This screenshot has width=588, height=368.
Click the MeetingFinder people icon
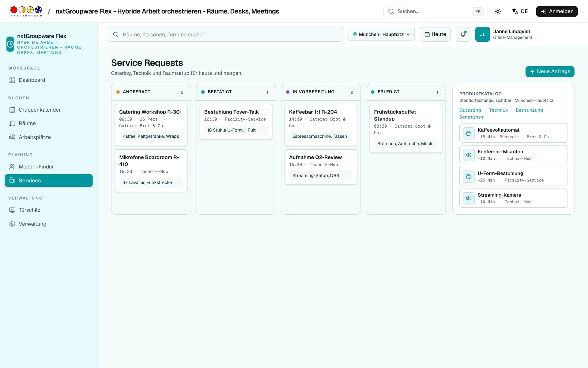12,167
